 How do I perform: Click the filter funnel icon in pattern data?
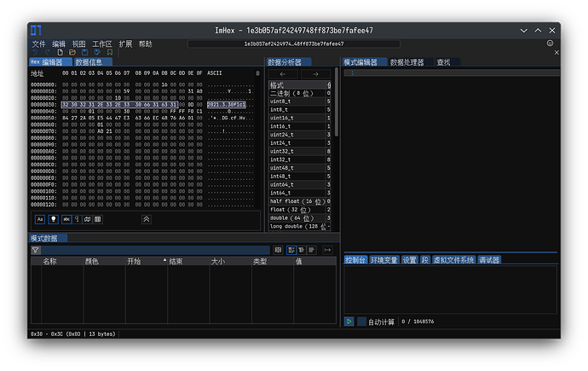pos(35,250)
